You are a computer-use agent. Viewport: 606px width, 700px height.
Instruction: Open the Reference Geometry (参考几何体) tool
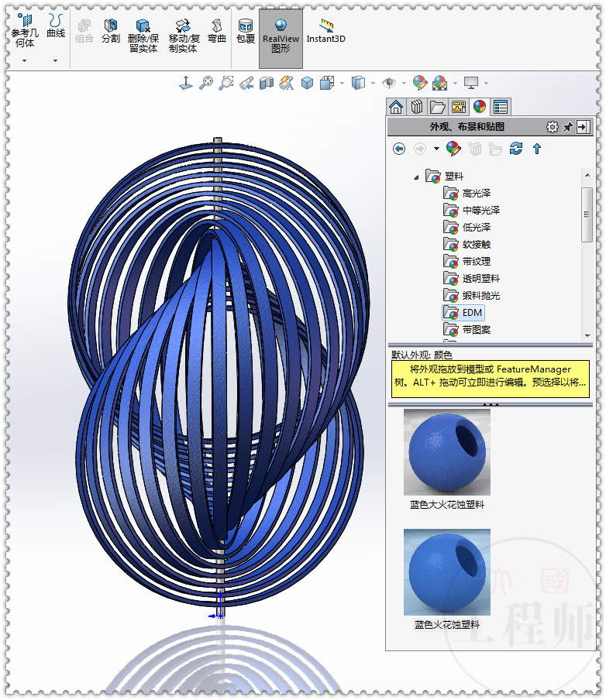[x=25, y=30]
